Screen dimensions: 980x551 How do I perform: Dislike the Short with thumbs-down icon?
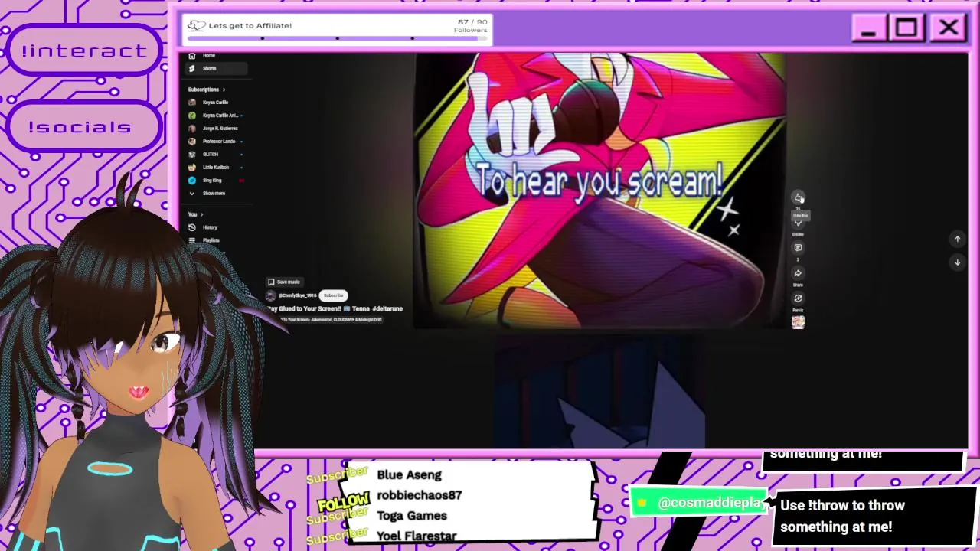pos(798,223)
